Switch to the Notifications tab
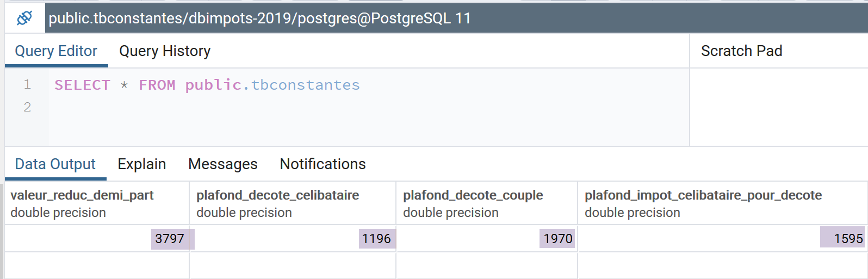This screenshot has width=868, height=279. pos(323,164)
